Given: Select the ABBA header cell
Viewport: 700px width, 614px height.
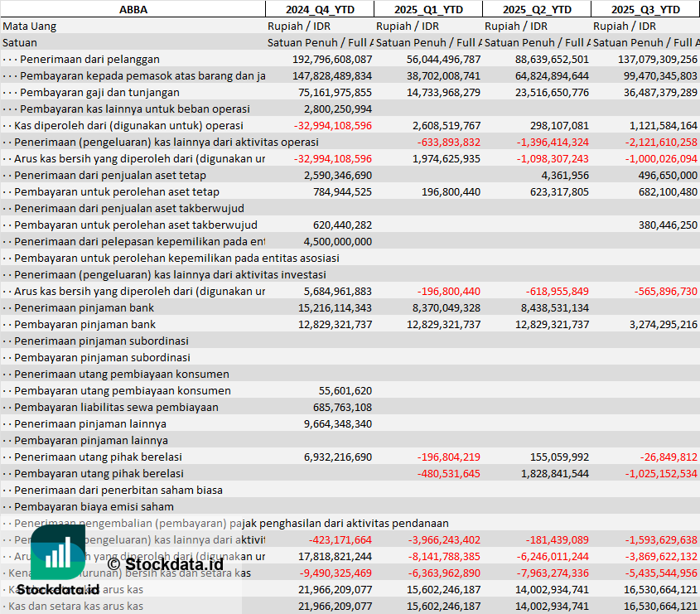Looking at the screenshot, I should click(133, 9).
